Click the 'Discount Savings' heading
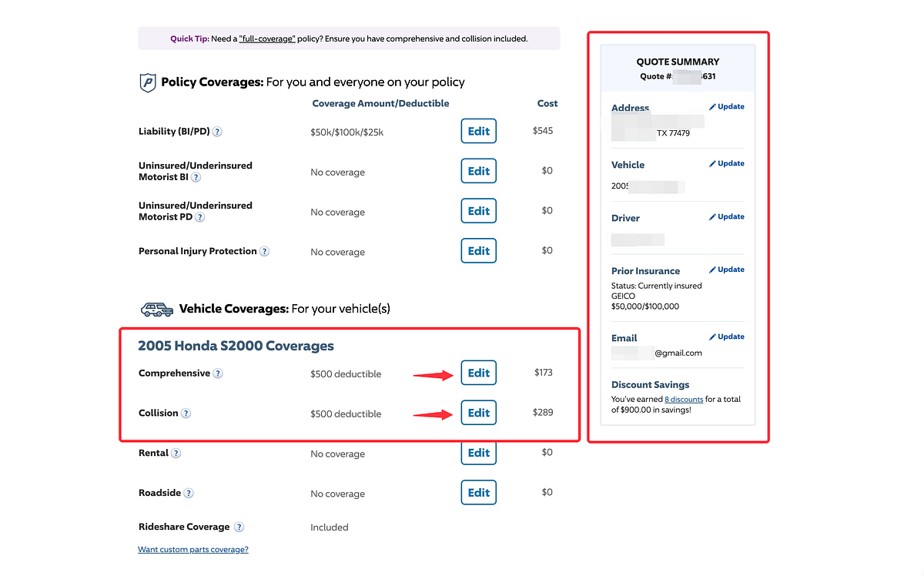The image size is (924, 576). pos(651,385)
